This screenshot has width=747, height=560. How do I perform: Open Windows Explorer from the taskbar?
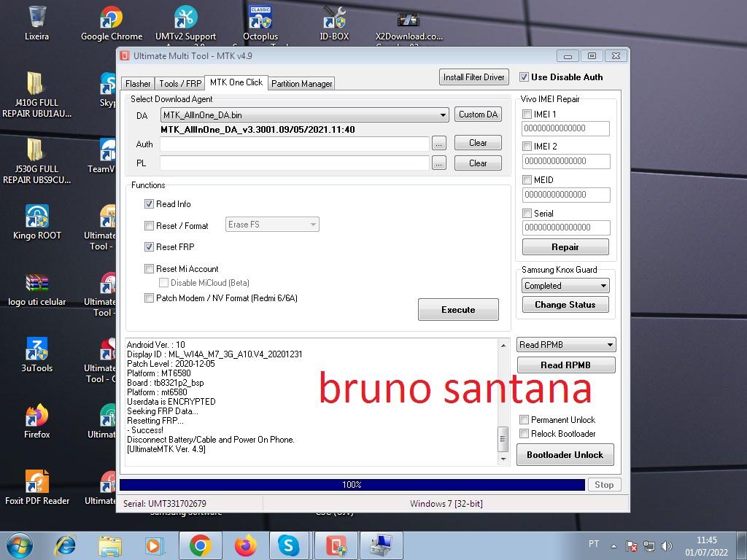(110, 545)
